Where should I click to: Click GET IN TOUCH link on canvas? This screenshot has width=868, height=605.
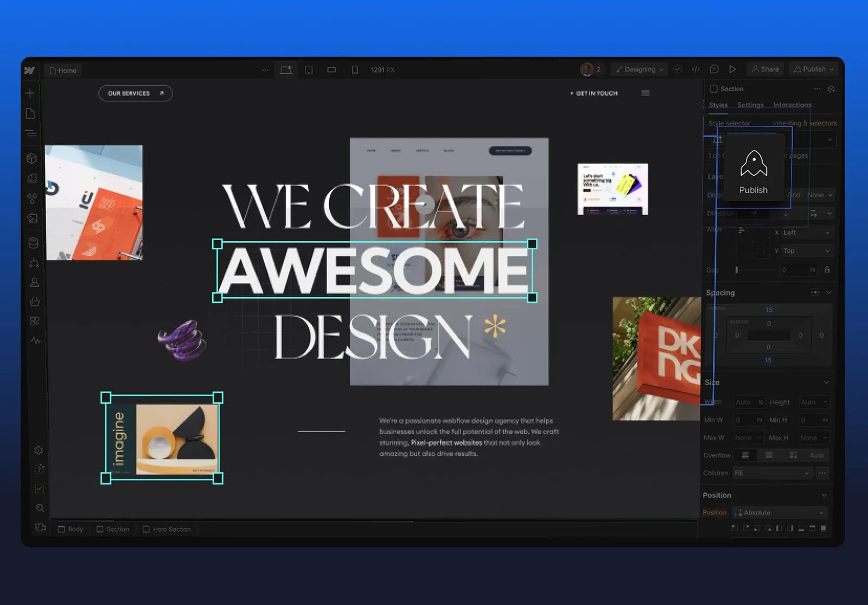(x=594, y=93)
